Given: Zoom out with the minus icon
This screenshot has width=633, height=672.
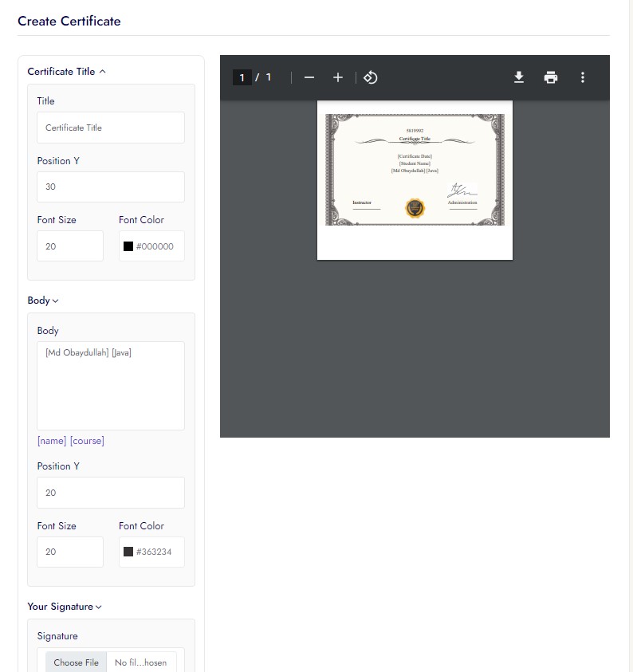Looking at the screenshot, I should click(x=309, y=77).
